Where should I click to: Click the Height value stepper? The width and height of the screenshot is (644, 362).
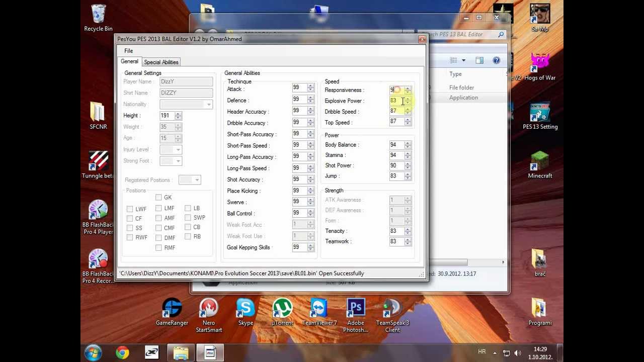coord(178,116)
